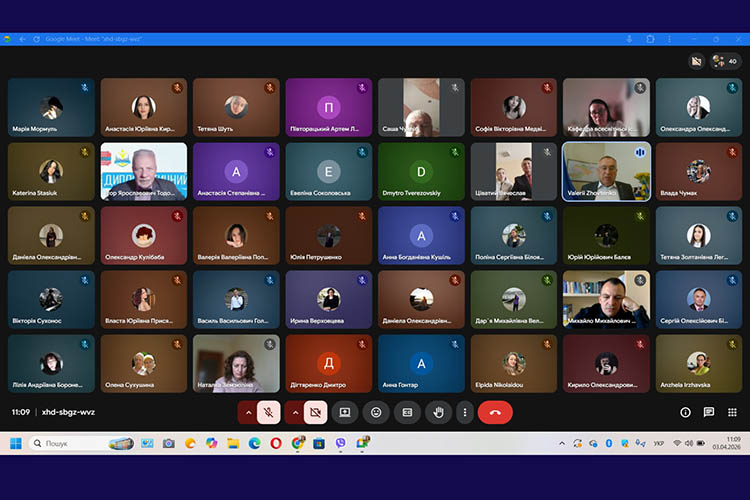Open the activities panel icon
The image size is (750, 500).
click(731, 411)
